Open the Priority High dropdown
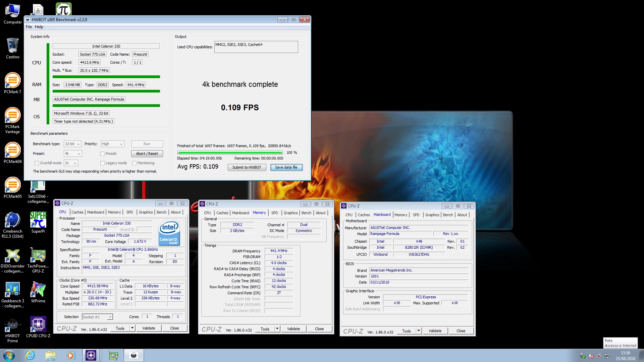The width and height of the screenshot is (644, 362). pos(112,144)
